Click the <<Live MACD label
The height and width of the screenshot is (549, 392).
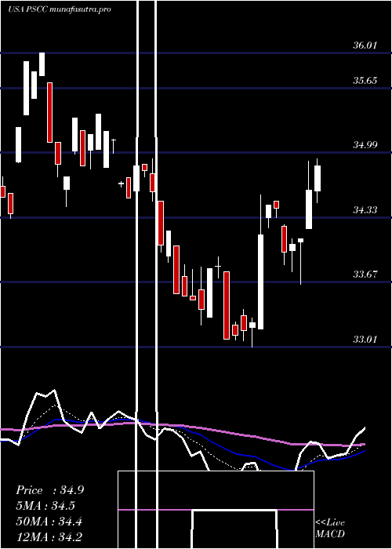(x=330, y=528)
